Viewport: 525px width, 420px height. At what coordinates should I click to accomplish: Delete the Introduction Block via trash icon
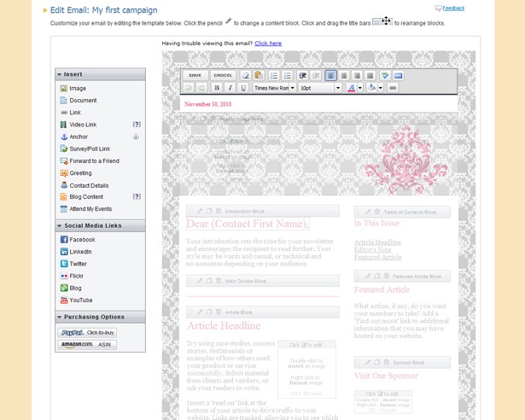pos(219,211)
